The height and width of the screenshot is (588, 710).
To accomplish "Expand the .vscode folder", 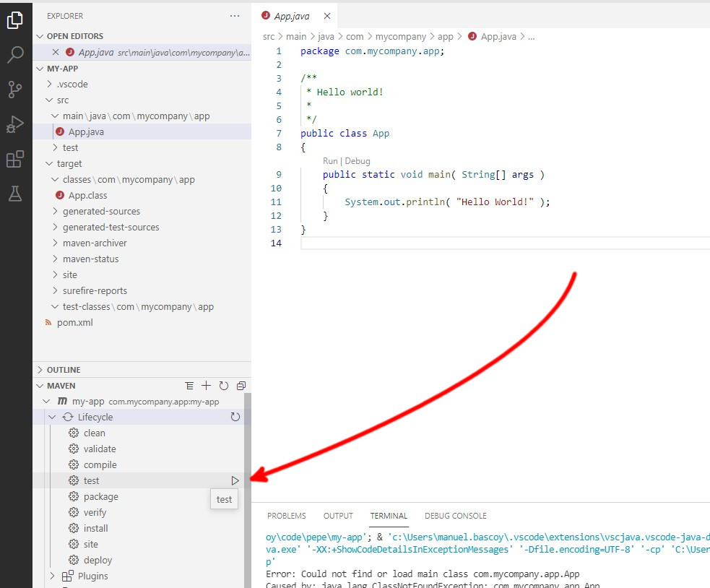I will (72, 84).
